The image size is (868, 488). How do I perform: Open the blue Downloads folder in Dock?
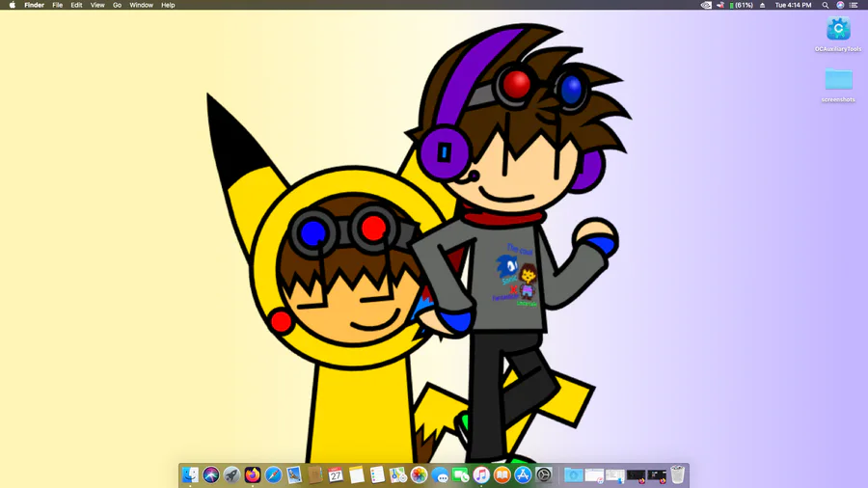click(573, 474)
